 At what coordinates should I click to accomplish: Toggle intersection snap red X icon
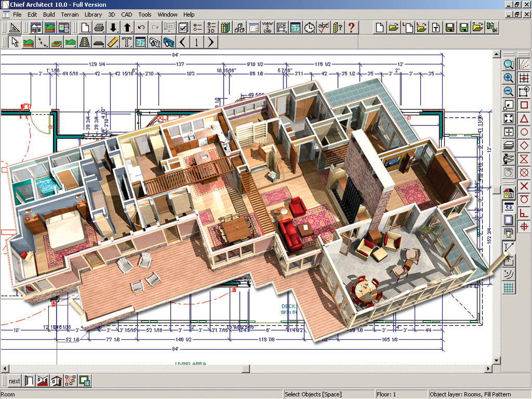524,186
